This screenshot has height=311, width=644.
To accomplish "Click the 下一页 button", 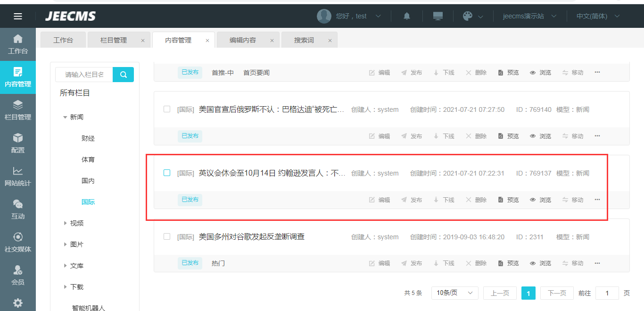I will click(x=557, y=293).
